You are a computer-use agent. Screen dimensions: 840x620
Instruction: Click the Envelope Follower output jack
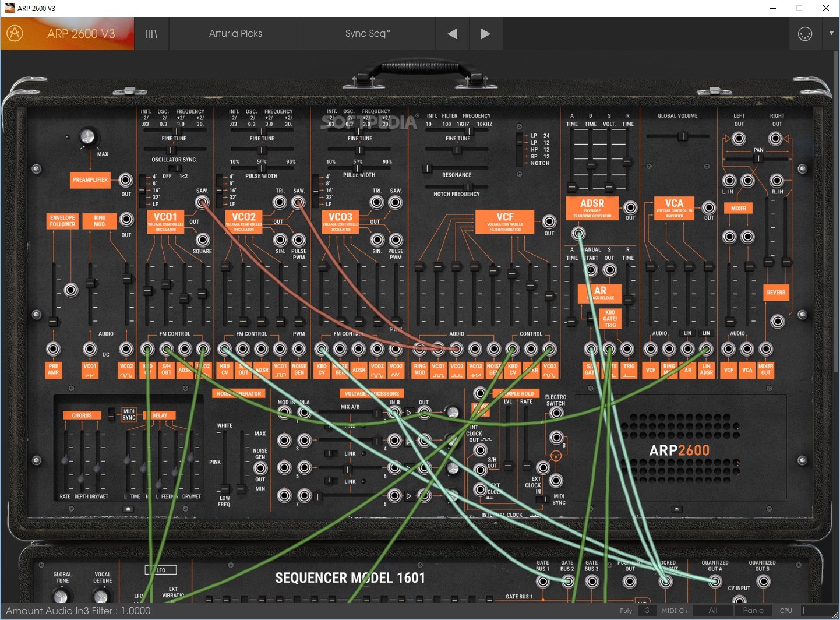(71, 290)
